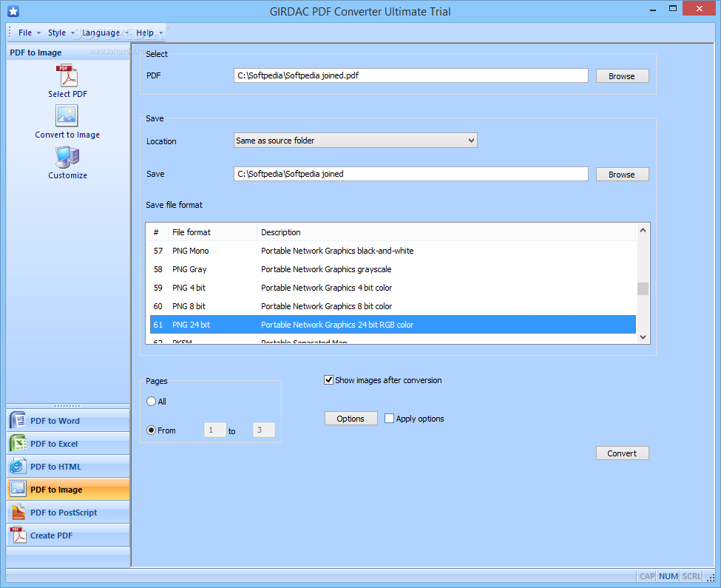Image resolution: width=721 pixels, height=588 pixels.
Task: Click the File format column header
Action: (212, 232)
